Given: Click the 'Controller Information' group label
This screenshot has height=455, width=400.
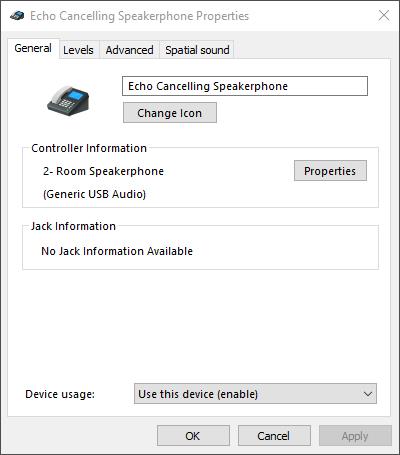Looking at the screenshot, I should coord(89,148).
